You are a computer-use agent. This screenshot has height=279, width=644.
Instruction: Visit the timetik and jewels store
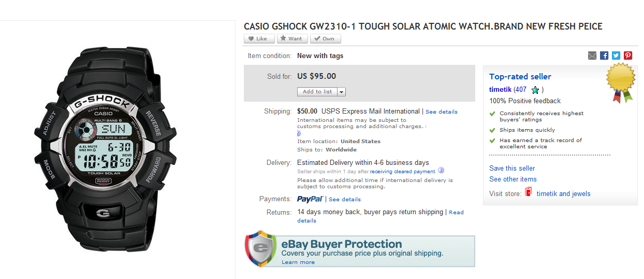563,193
